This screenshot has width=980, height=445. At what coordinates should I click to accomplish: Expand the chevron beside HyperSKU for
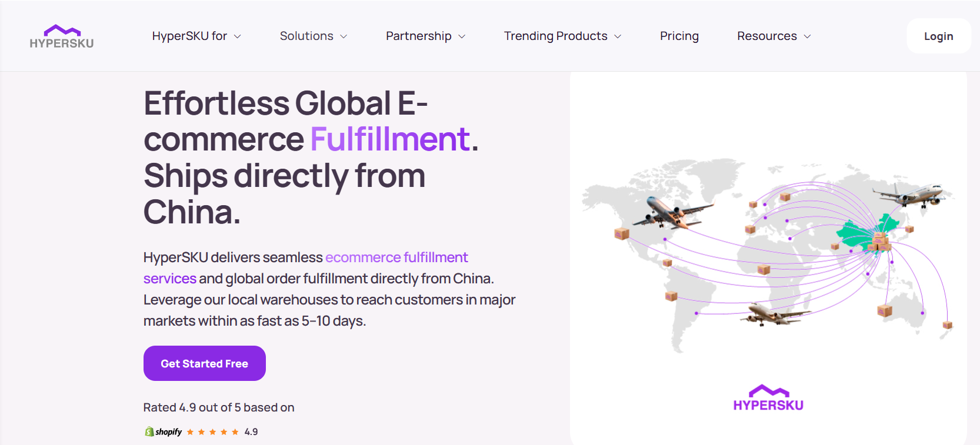(238, 36)
